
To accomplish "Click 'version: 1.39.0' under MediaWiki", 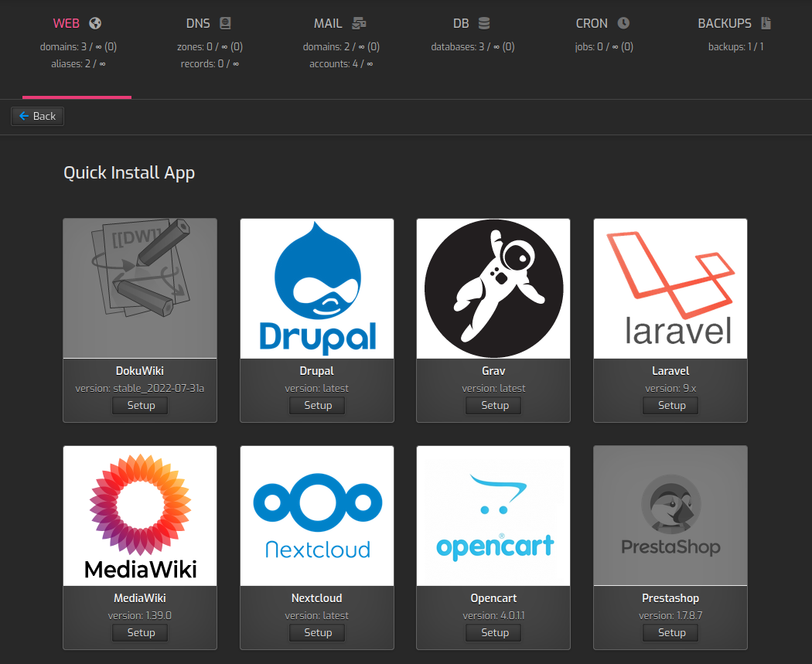I will (x=140, y=615).
